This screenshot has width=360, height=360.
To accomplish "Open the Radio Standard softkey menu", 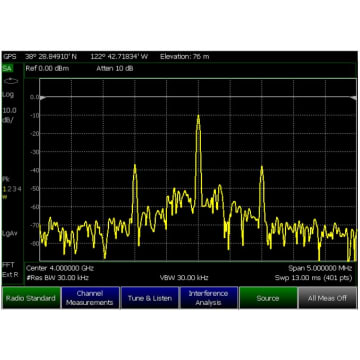I will 31,298.
